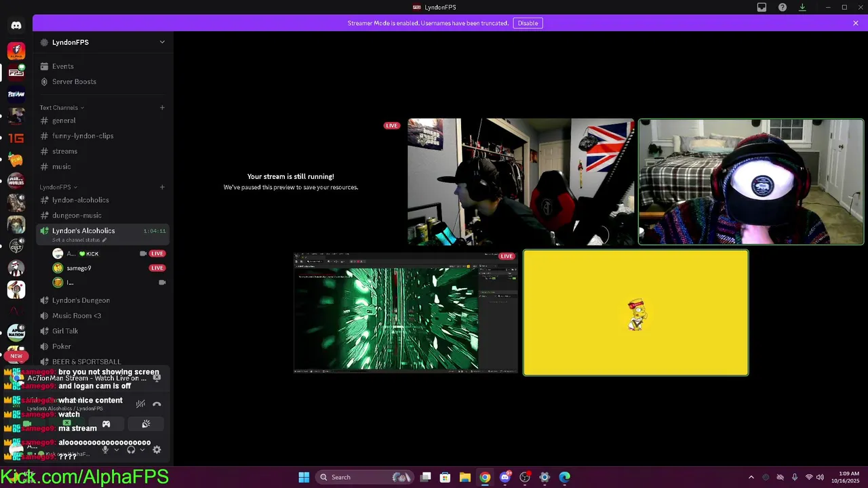Select the yellow avatar participant tile

tap(635, 312)
